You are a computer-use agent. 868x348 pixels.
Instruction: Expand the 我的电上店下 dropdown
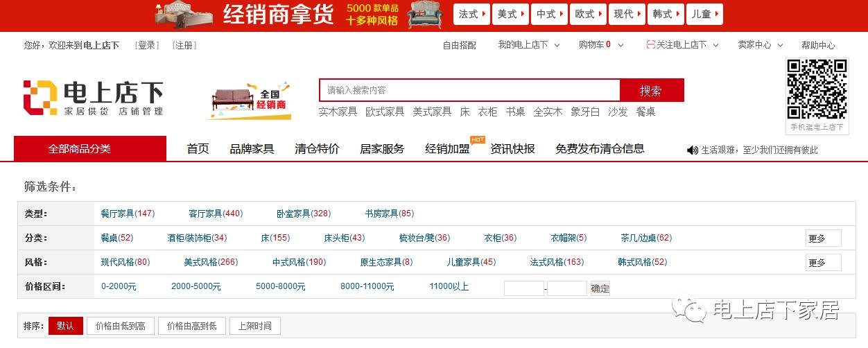(x=528, y=45)
